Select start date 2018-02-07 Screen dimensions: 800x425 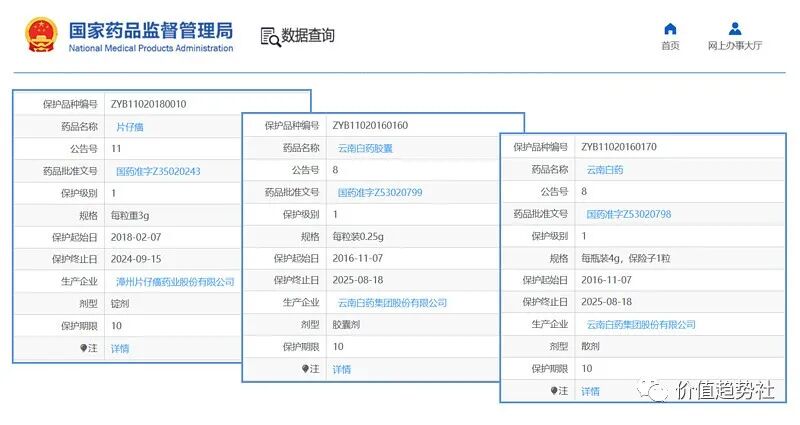point(136,237)
